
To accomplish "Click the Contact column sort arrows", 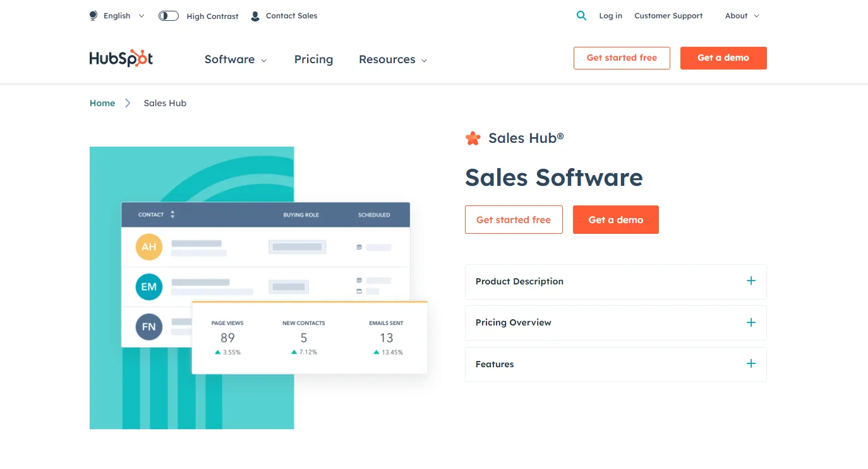I will click(172, 214).
